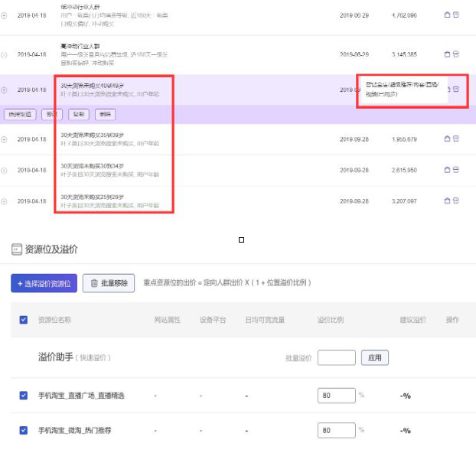Click the trash icon on 批量移除
The width and height of the screenshot is (476, 453).
94,283
